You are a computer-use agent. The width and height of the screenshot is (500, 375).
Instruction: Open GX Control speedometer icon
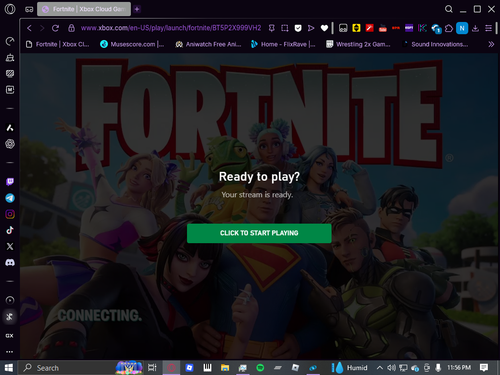(10, 41)
